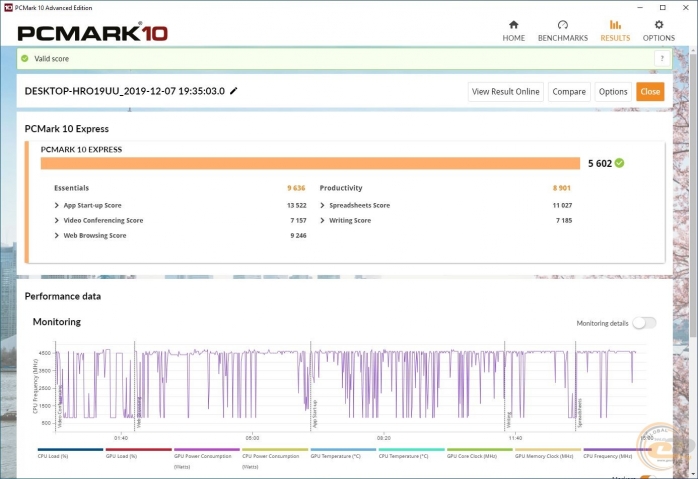Click the Spreadsheets marker on the chart

click(x=580, y=413)
